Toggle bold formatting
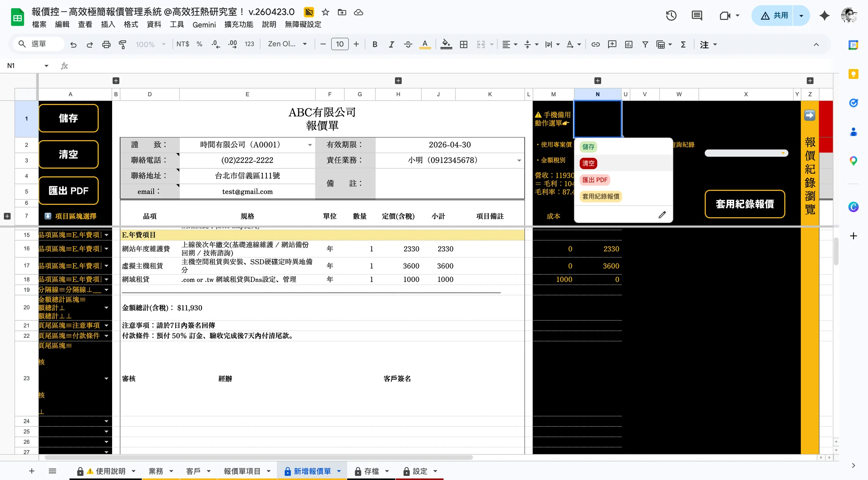Image resolution: width=868 pixels, height=480 pixels. point(375,44)
